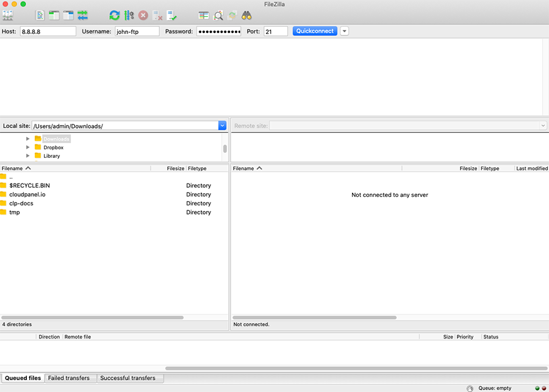549x392 pixels.
Task: Click the Size column in queue
Action: point(437,337)
